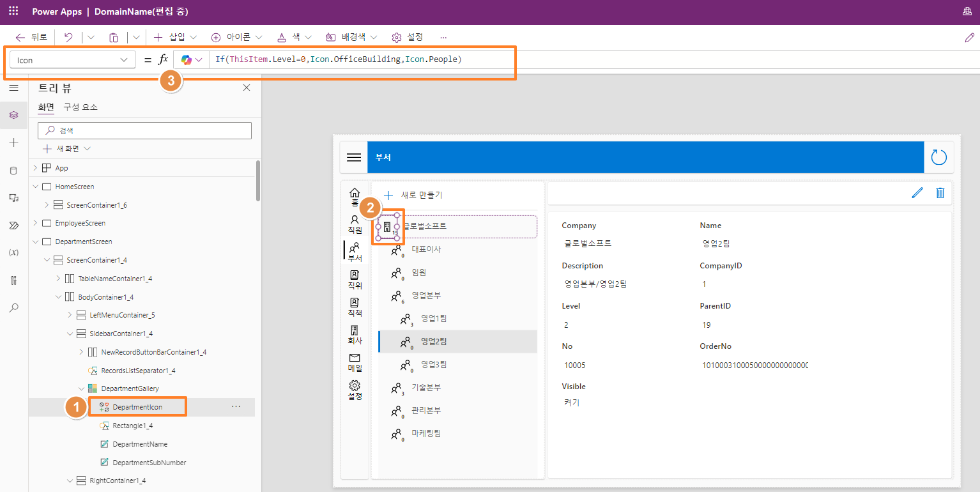The height and width of the screenshot is (492, 980).
Task: Toggle the hamburger menu in left rail
Action: click(x=13, y=88)
